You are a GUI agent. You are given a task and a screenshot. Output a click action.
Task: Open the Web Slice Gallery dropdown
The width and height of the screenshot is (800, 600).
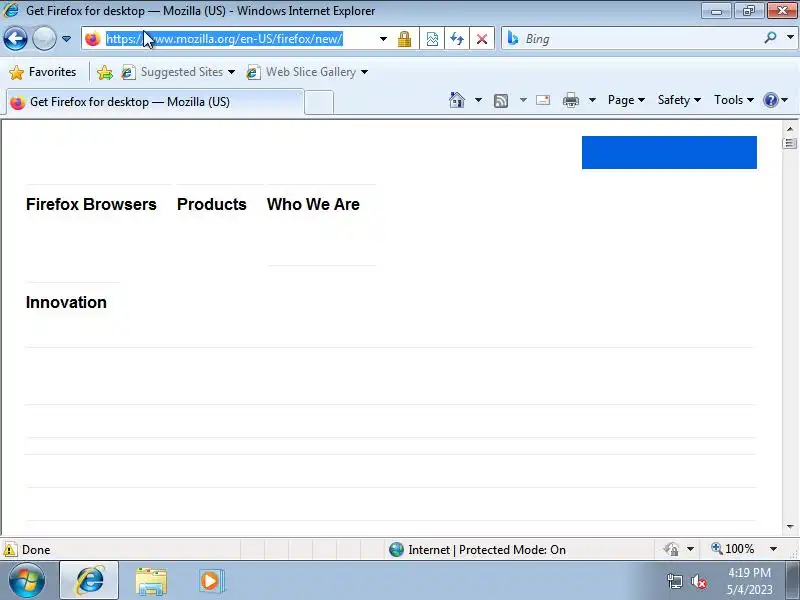pyautogui.click(x=307, y=72)
